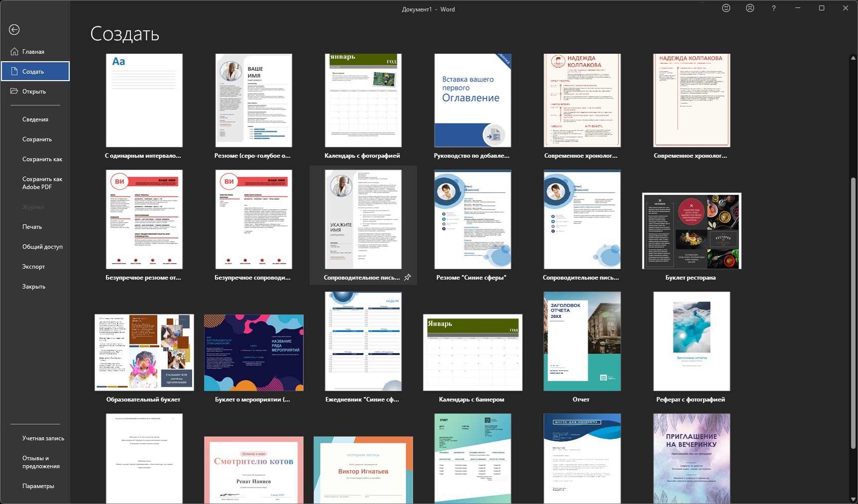Choose the Буклет ресторана template
The height and width of the screenshot is (504, 858).
691,231
